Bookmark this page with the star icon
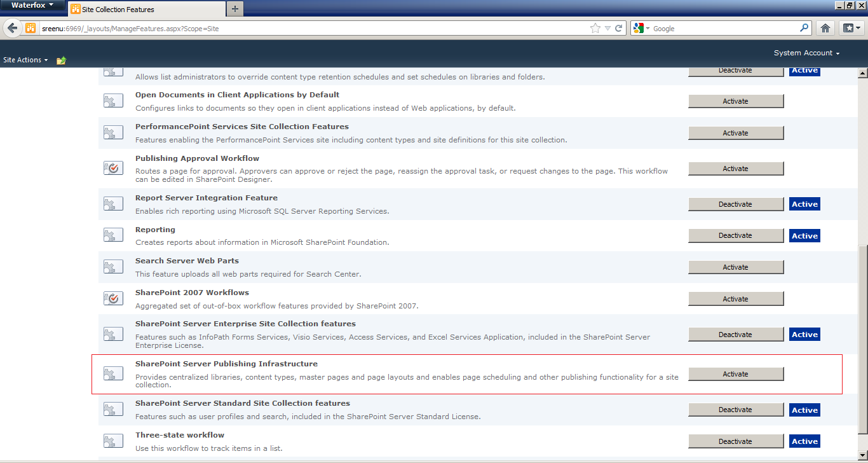Screen dimensions: 868x463 pyautogui.click(x=595, y=28)
